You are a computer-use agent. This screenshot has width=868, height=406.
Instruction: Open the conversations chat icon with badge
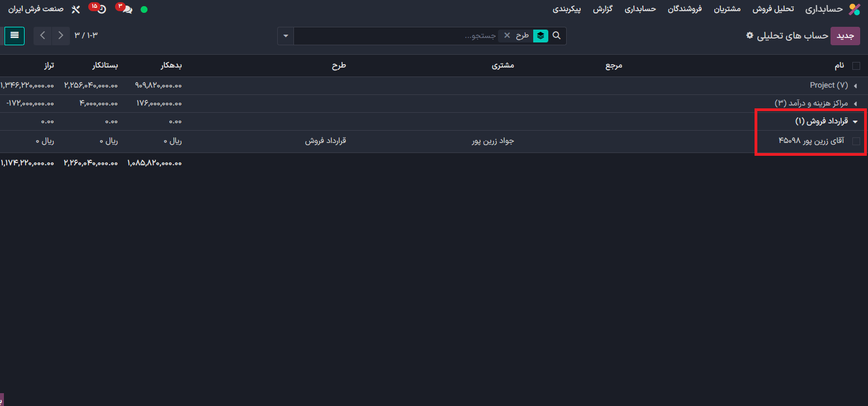click(x=127, y=9)
